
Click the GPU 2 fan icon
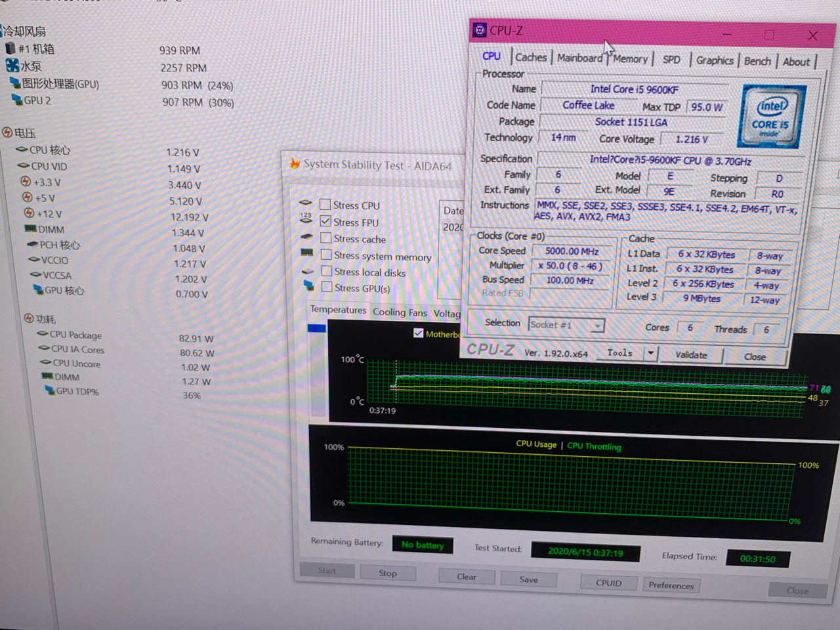click(17, 100)
